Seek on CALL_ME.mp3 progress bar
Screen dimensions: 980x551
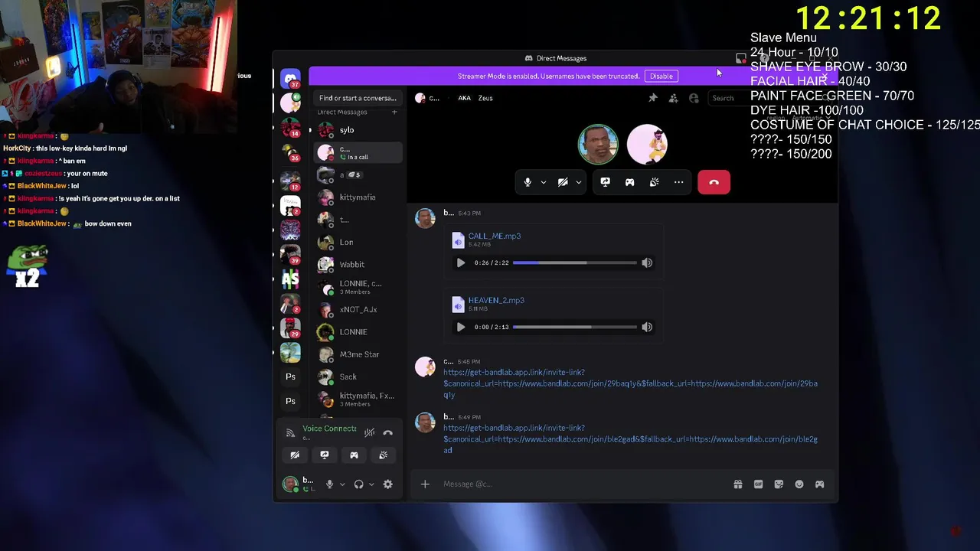(x=575, y=262)
